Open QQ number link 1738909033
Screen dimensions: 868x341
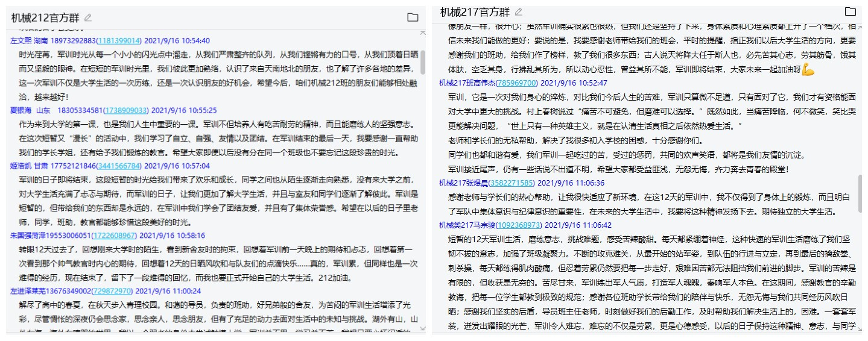[125, 111]
